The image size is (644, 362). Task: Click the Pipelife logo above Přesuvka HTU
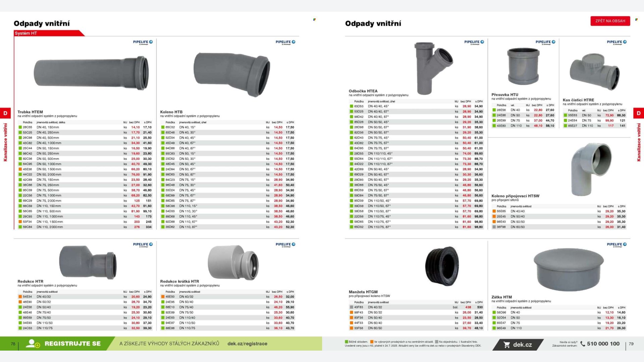[545, 42]
